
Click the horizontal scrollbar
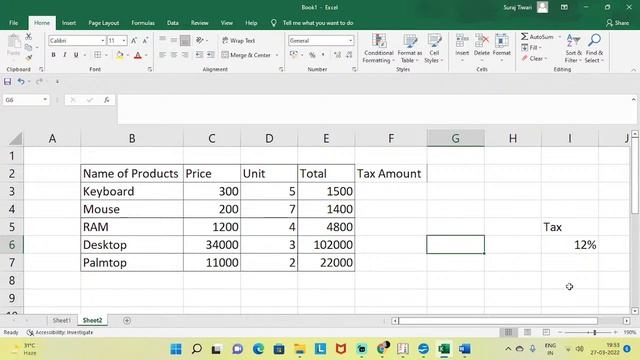point(498,321)
